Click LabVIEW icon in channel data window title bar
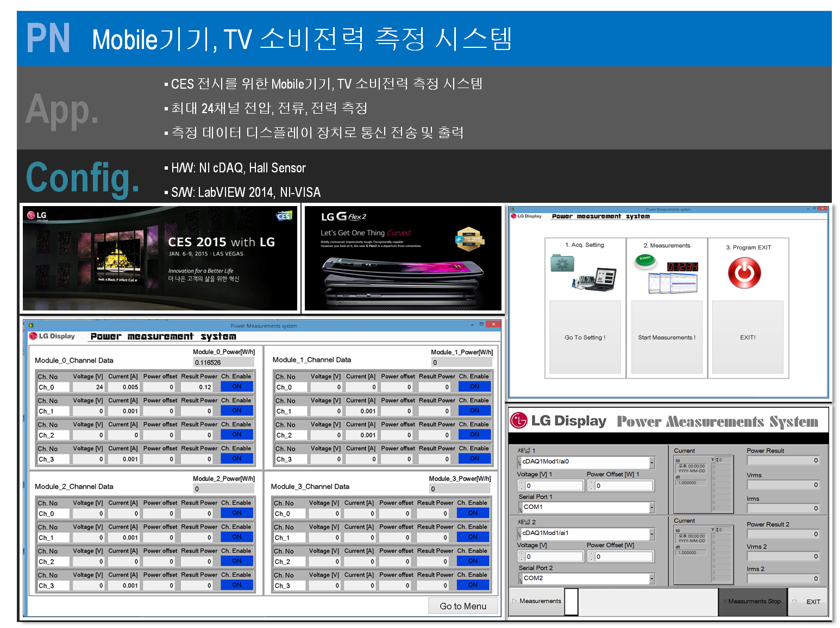This screenshot has width=840, height=628. click(31, 325)
